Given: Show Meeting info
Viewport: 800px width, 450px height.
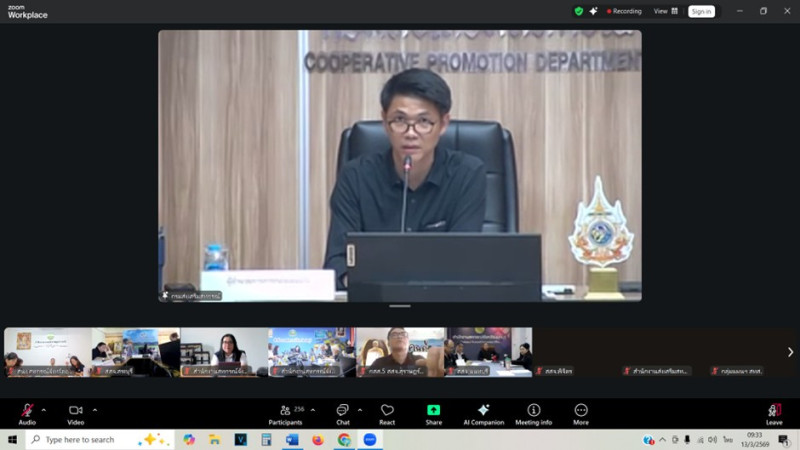Looking at the screenshot, I should 533,411.
